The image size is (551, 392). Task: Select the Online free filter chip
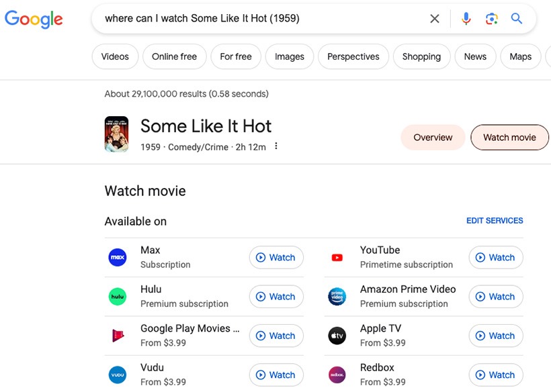tap(174, 56)
